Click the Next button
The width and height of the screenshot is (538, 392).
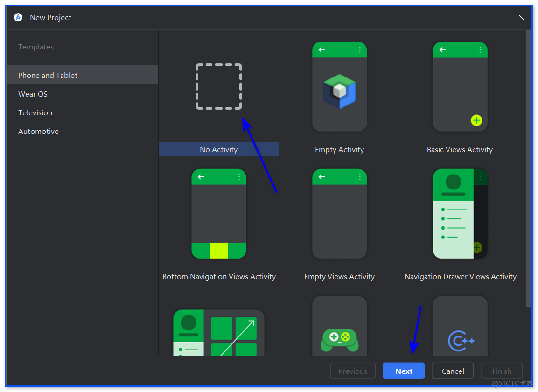point(403,371)
